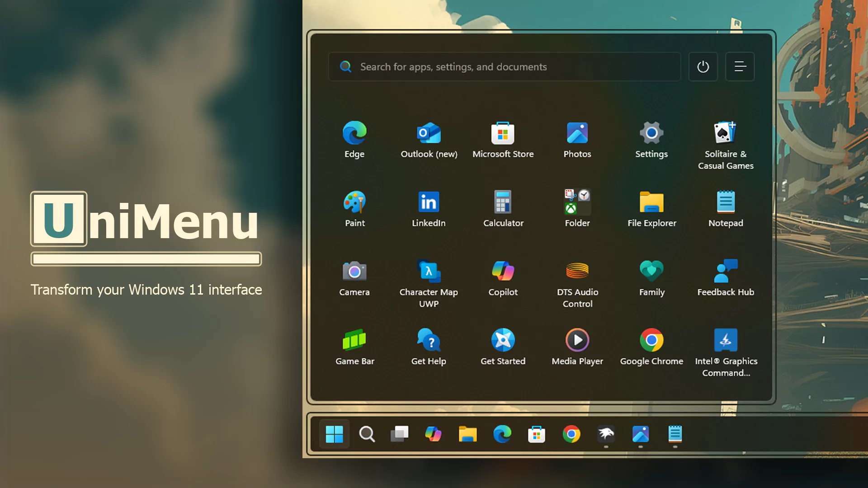Launch Notepad from the app grid
Image resolution: width=868 pixels, height=488 pixels.
pyautogui.click(x=726, y=209)
